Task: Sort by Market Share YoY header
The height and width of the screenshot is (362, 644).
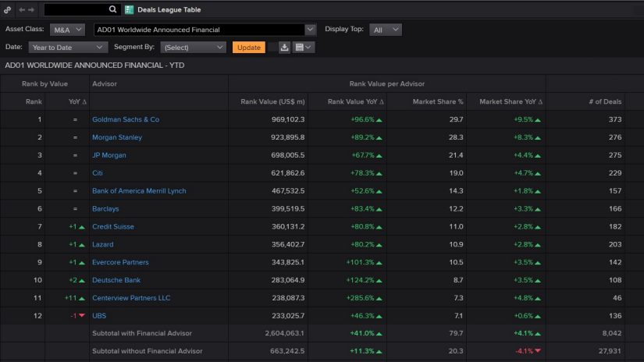Action: tap(511, 101)
